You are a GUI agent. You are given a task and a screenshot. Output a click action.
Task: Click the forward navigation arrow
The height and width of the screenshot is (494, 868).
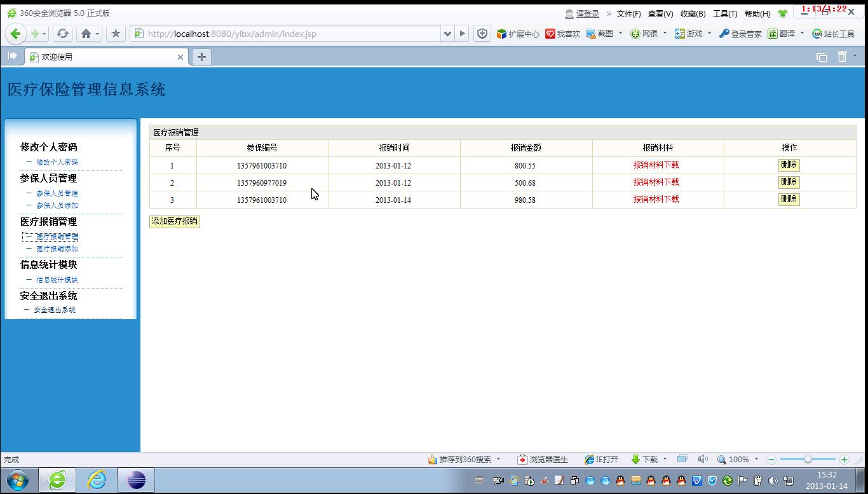[x=35, y=34]
